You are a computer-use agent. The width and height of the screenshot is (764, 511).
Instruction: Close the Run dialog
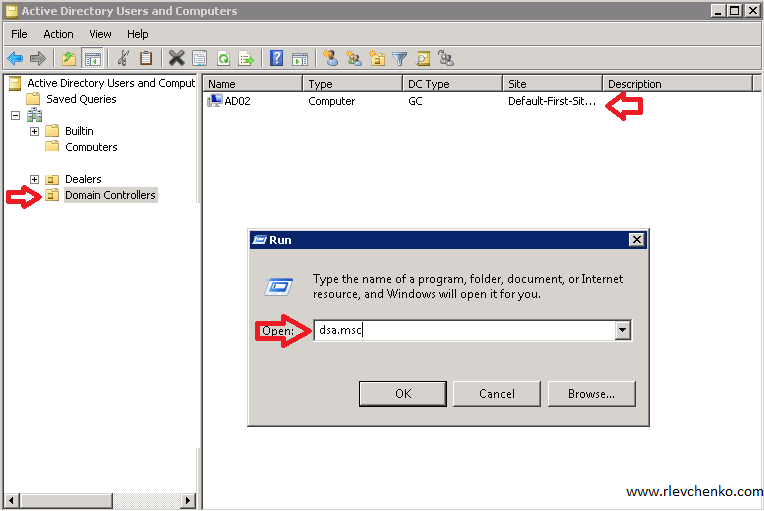[636, 240]
